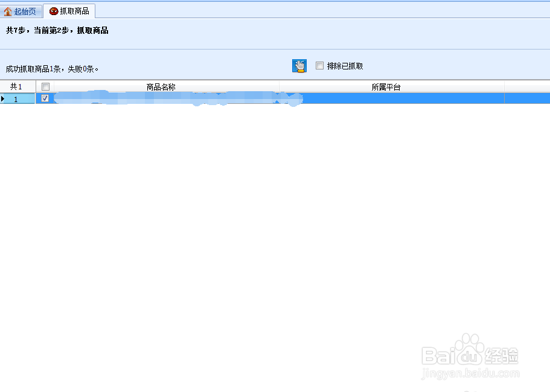Image resolution: width=550 pixels, height=392 pixels.
Task: Click the 共1 corner header cell
Action: coord(18,87)
